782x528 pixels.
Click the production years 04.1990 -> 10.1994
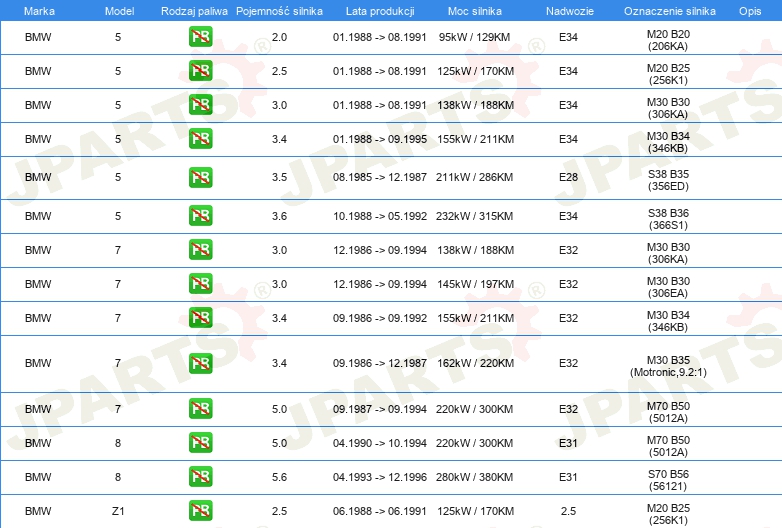[380, 443]
